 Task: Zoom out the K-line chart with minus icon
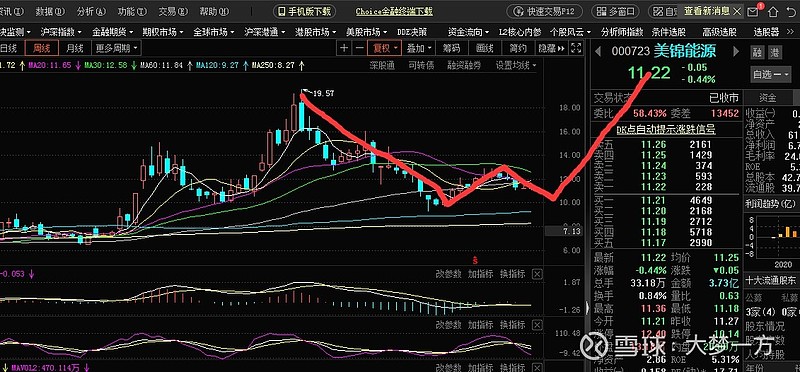(x=359, y=48)
